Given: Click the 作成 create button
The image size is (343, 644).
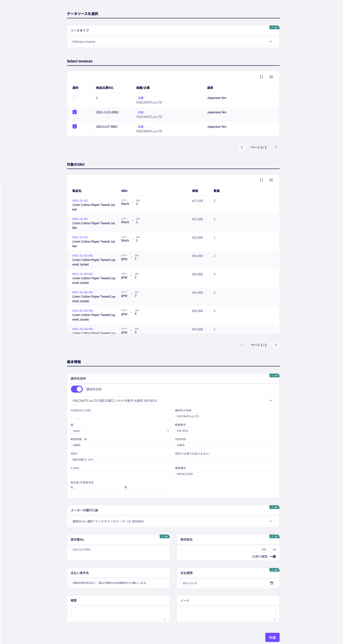Looking at the screenshot, I should coord(272,637).
